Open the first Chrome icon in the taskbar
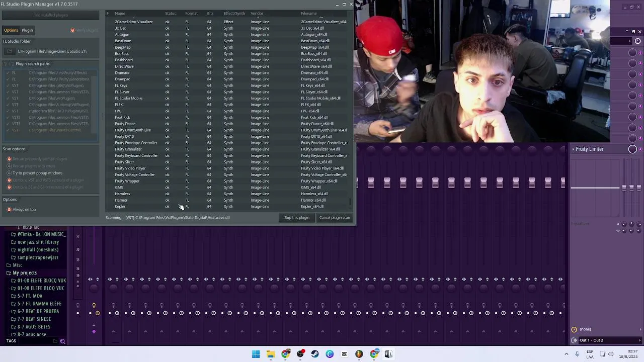Image resolution: width=644 pixels, height=362 pixels. [286, 354]
